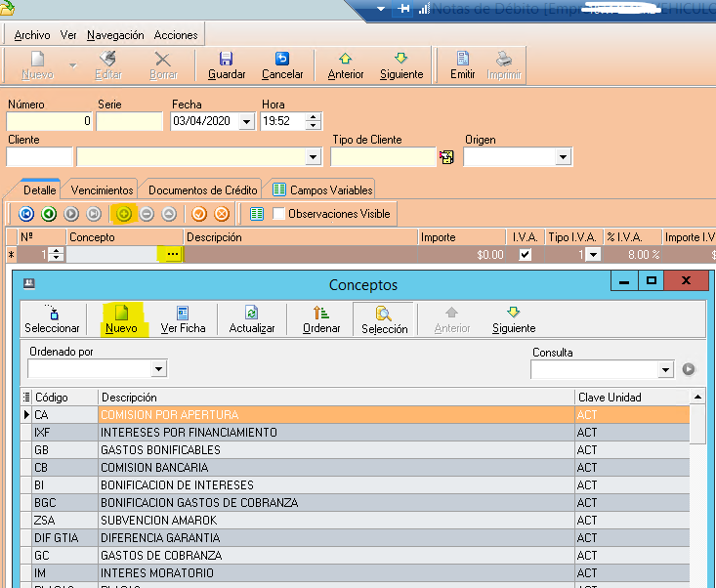
Task: Select row COMISION POR APERTURA
Action: coord(356,415)
